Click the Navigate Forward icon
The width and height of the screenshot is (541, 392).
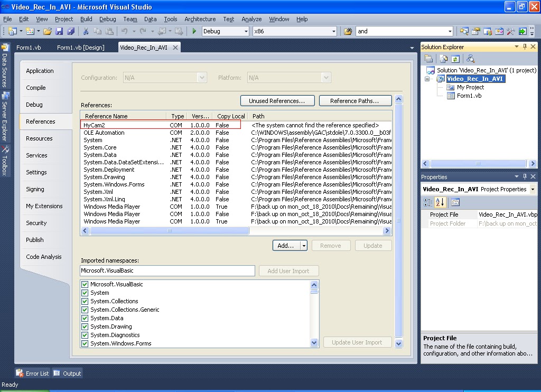click(179, 31)
